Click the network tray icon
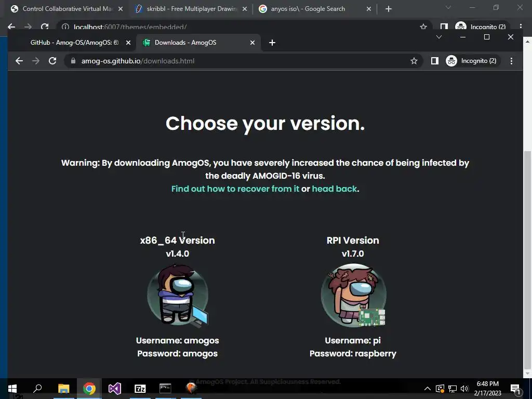Image resolution: width=532 pixels, height=399 pixels. [453, 389]
